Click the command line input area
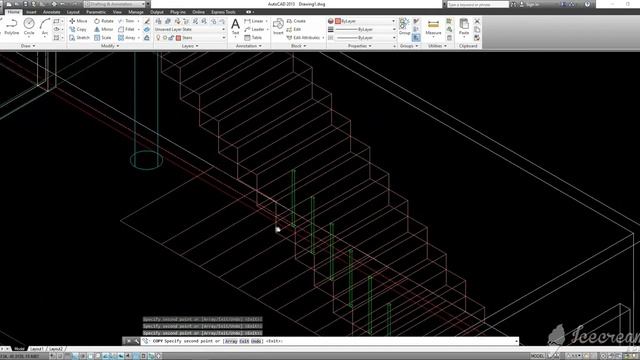The width and height of the screenshot is (640, 360). tap(329, 341)
